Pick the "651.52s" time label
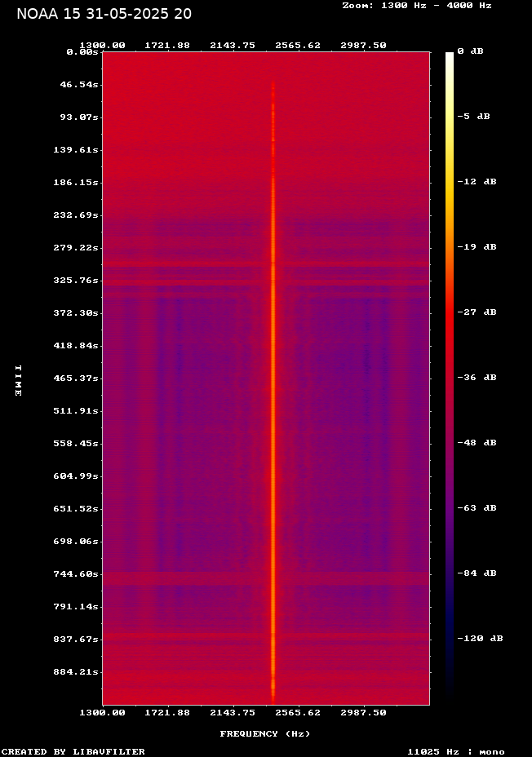532x757 pixels. (76, 509)
